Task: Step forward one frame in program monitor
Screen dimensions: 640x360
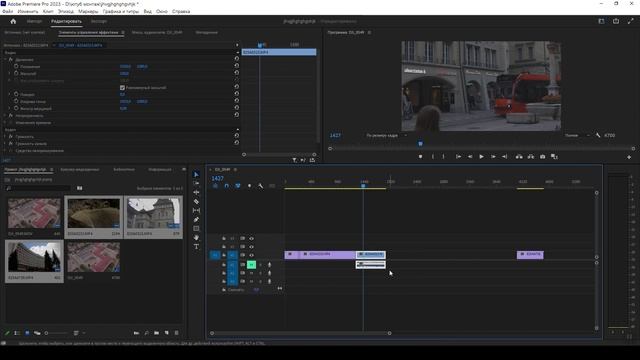Action: click(493, 157)
